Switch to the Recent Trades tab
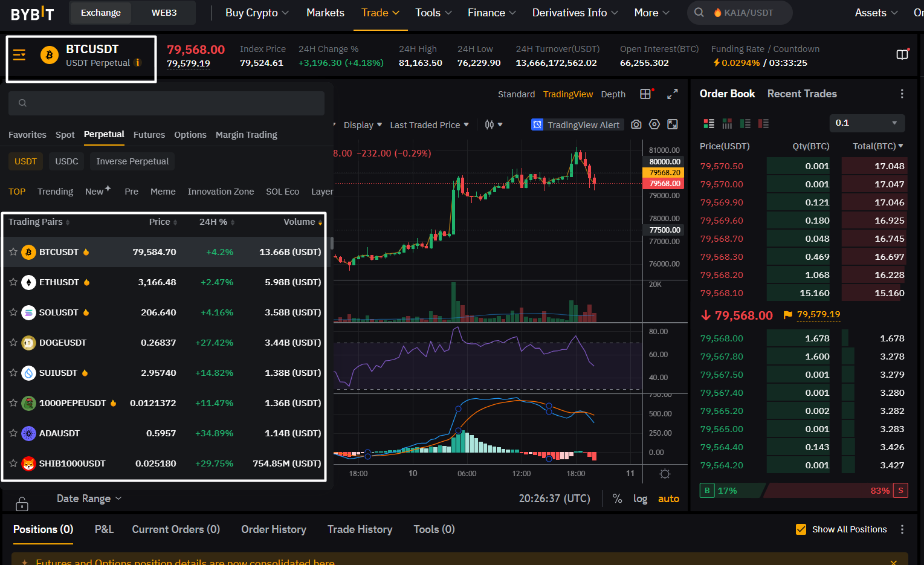This screenshot has height=565, width=924. [802, 94]
